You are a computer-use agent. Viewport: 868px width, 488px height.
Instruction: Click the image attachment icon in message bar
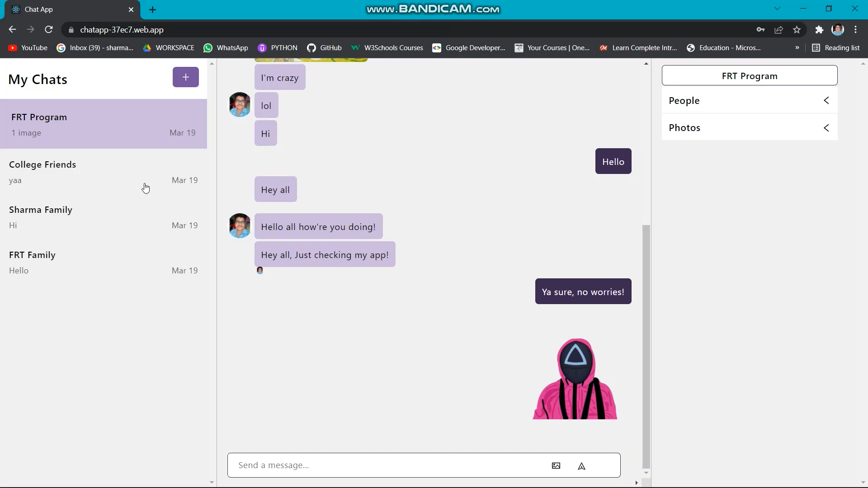coord(556,466)
